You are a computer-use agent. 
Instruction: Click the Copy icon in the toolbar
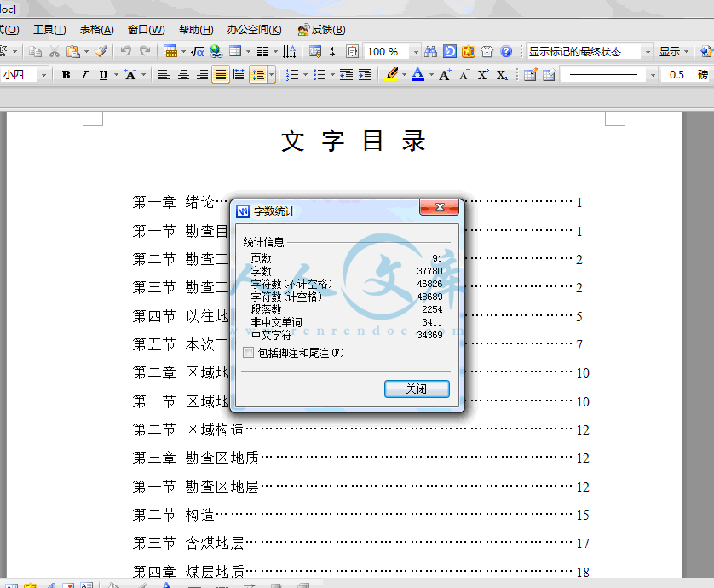(35, 51)
